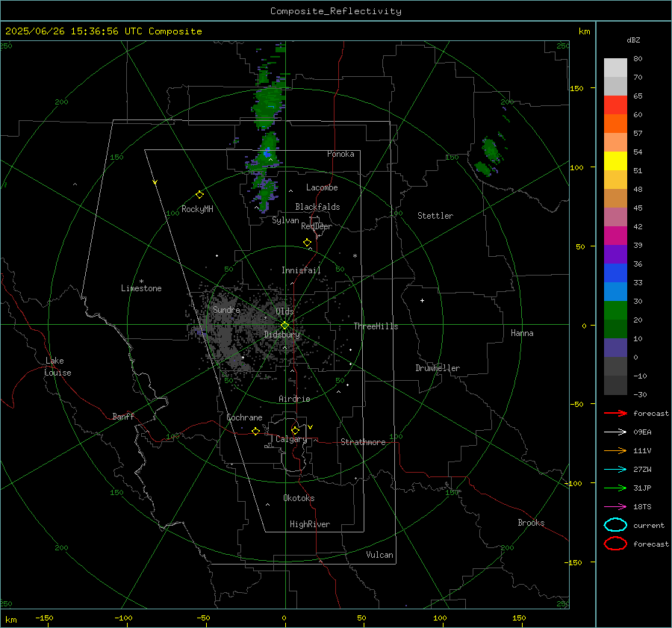Click the Stettler label

(435, 216)
